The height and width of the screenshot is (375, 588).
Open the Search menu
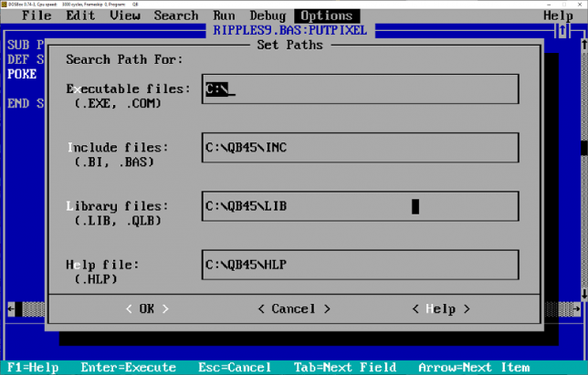(175, 16)
